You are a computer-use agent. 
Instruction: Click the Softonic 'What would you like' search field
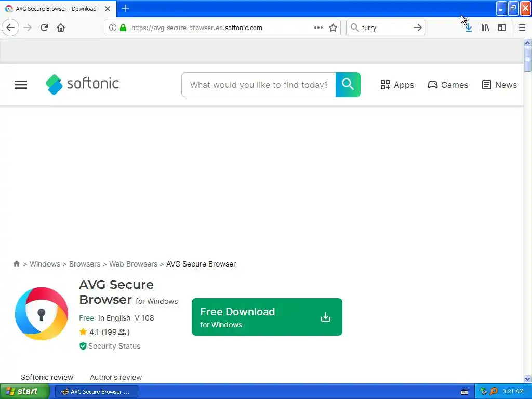pyautogui.click(x=259, y=85)
